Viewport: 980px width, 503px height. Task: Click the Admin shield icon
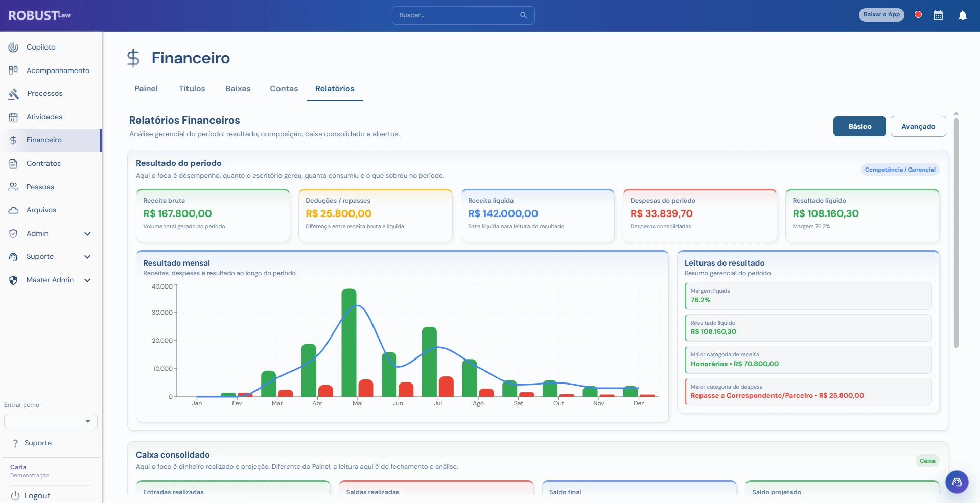pyautogui.click(x=13, y=233)
